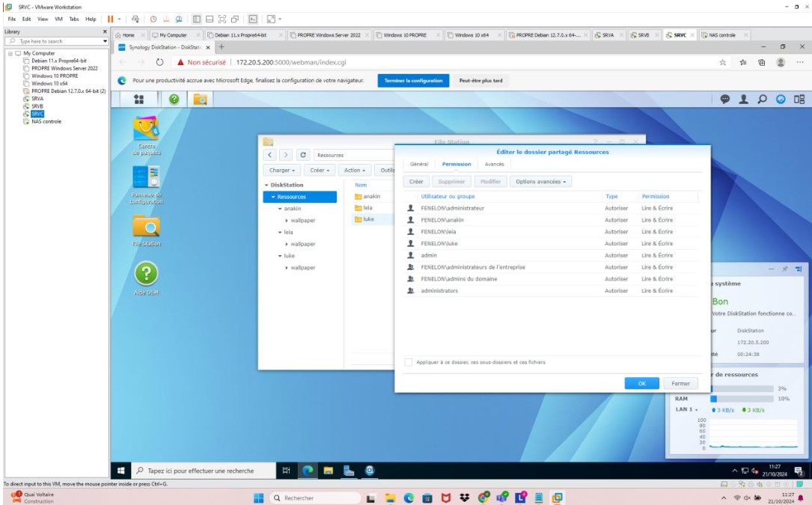The height and width of the screenshot is (505, 812).
Task: Select the wallpaper subfolder under anakin
Action: coord(303,221)
